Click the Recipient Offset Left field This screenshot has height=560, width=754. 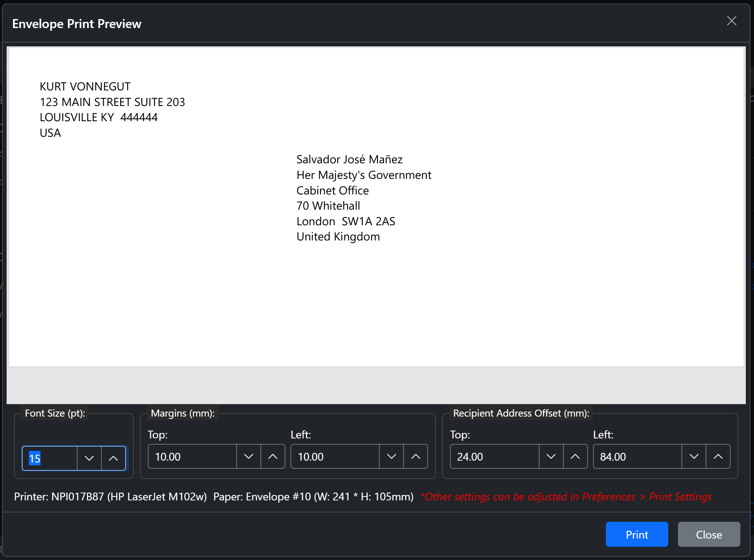pyautogui.click(x=637, y=456)
